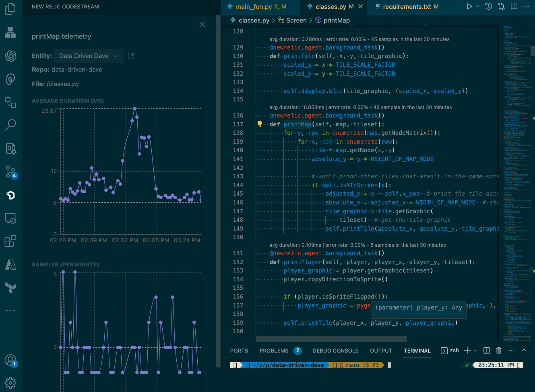Open the New Relic CodeStream icon
The image size is (535, 392).
pos(10,195)
